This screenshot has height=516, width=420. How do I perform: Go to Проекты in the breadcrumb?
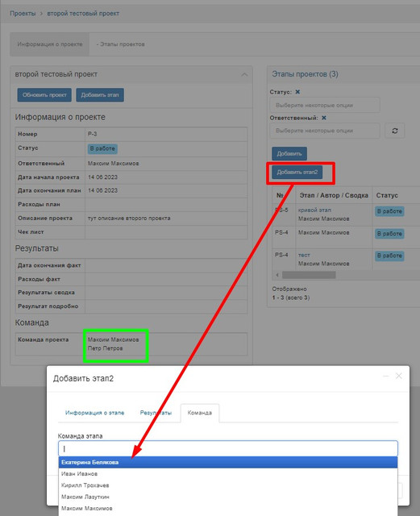[x=23, y=14]
